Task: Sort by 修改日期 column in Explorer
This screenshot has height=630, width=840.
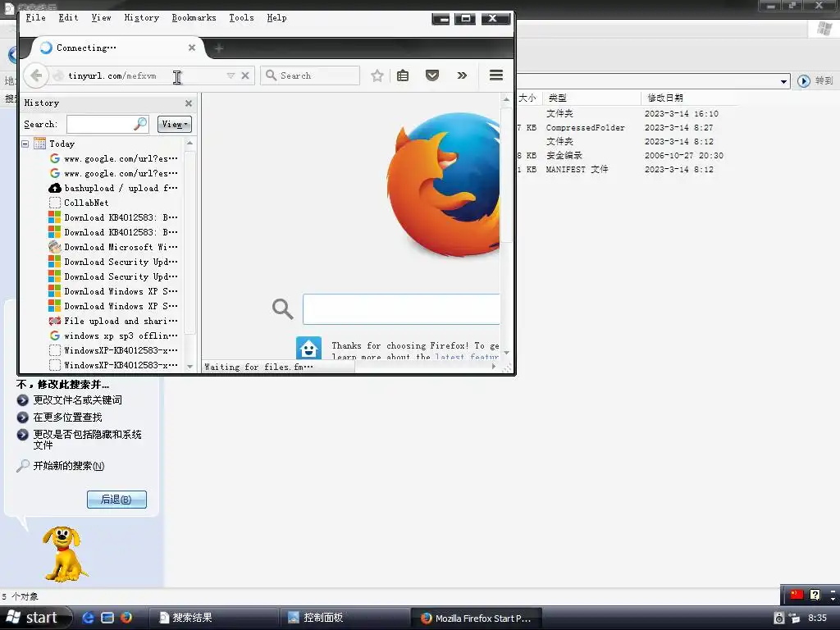Action: coord(688,98)
